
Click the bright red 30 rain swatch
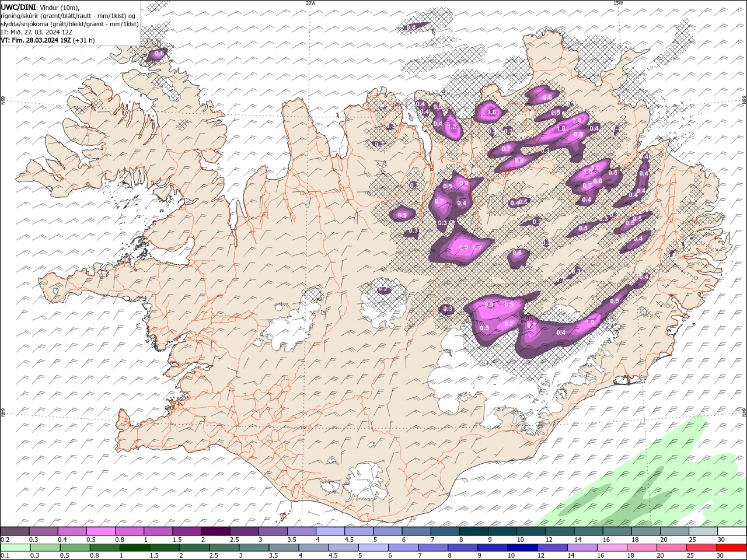coord(731,548)
